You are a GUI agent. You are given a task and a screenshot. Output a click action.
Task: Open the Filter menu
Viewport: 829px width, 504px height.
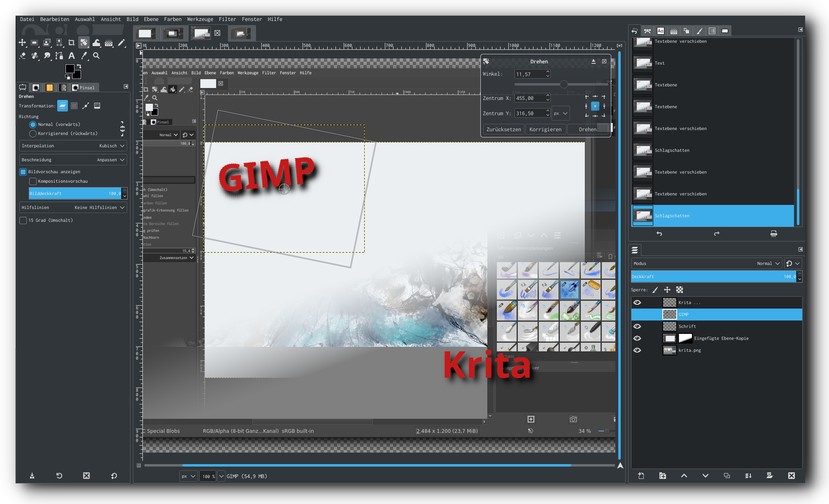coord(227,19)
